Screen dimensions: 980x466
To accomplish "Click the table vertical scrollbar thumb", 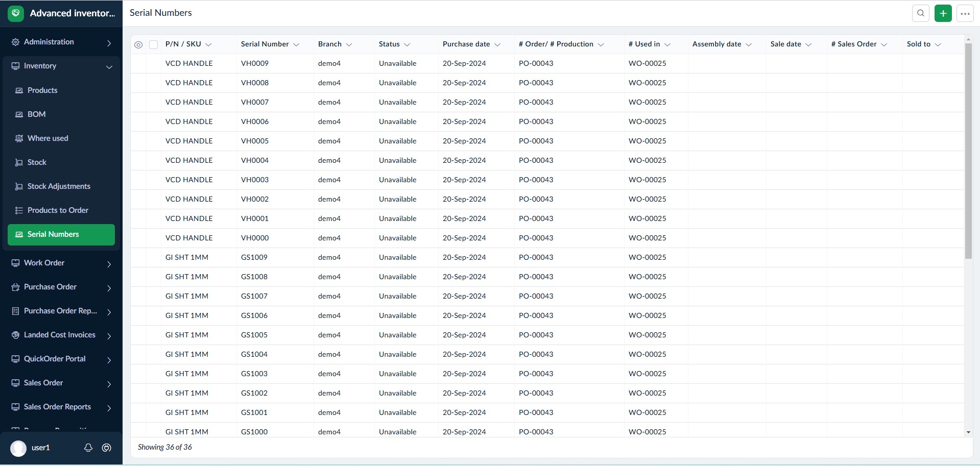I will coord(968,151).
